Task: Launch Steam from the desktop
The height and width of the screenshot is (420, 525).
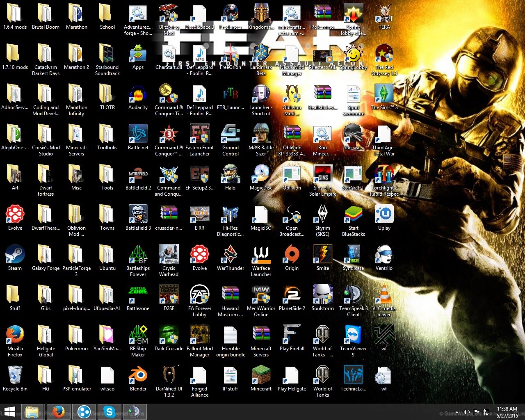Action: point(15,254)
